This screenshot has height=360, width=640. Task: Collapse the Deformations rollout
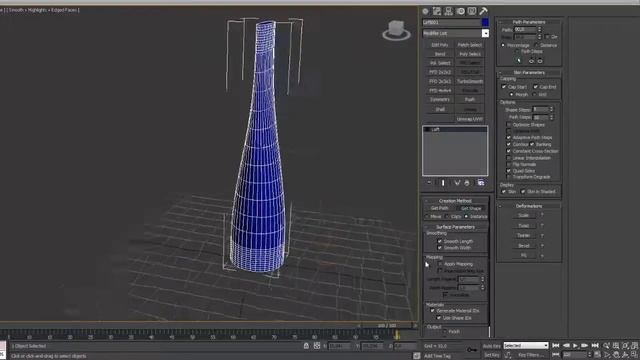click(x=529, y=206)
